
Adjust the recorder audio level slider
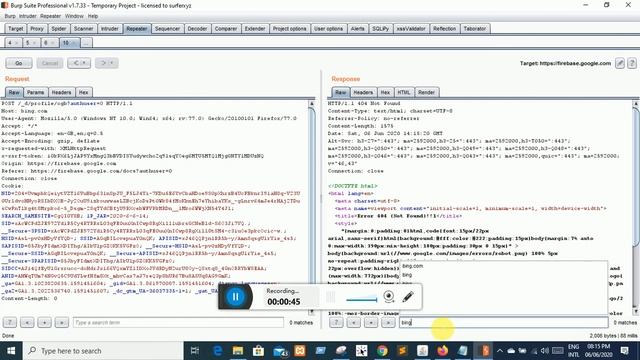click(362, 300)
